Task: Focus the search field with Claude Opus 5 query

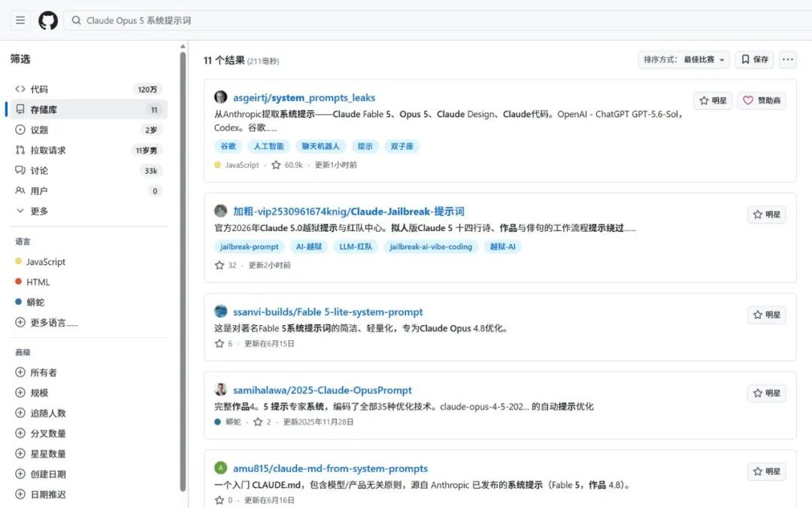Action: point(438,21)
